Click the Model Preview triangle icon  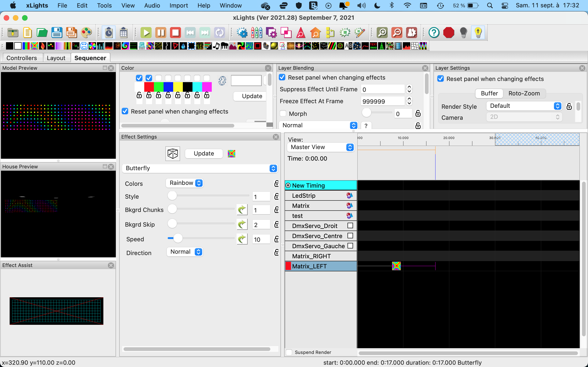point(301,33)
